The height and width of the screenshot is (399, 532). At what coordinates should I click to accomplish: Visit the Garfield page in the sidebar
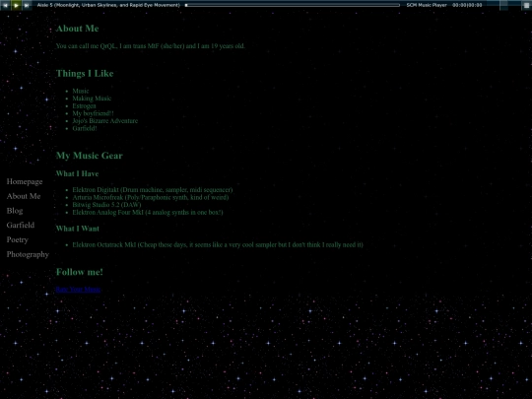coord(21,226)
